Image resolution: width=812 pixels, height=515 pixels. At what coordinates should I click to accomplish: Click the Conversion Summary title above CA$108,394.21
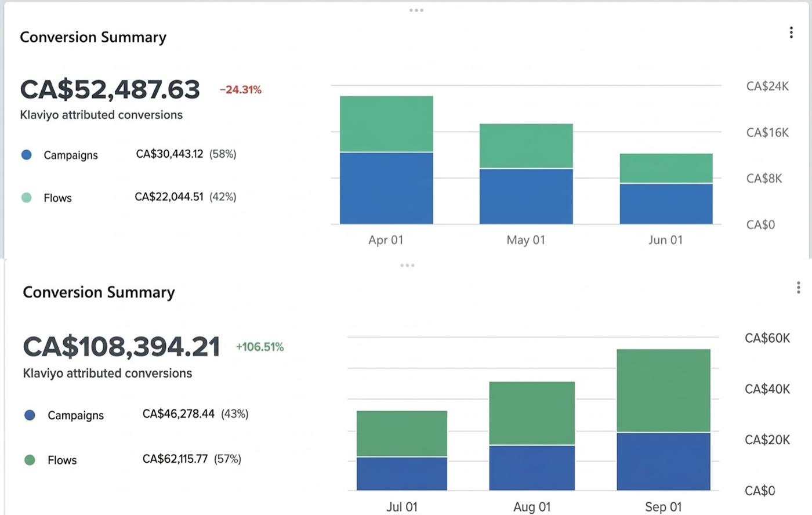(99, 292)
